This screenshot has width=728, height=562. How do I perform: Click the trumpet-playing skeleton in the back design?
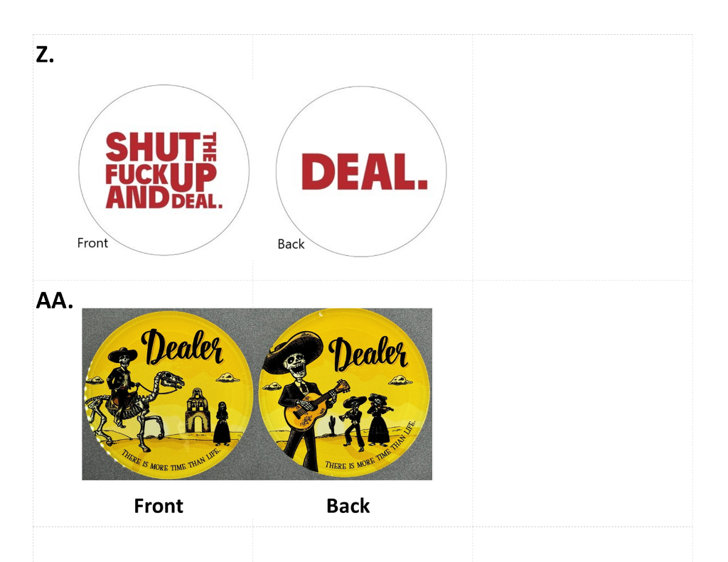pos(354,423)
